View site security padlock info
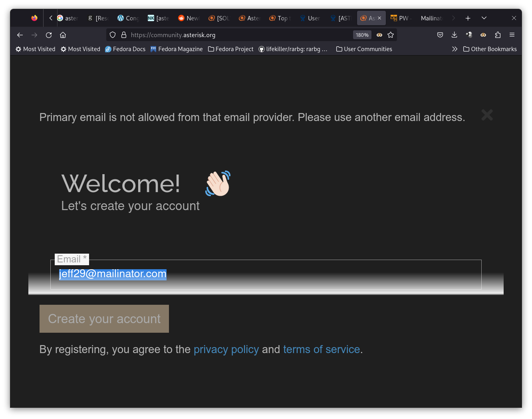Screen dimensions: 532x419 [124, 35]
